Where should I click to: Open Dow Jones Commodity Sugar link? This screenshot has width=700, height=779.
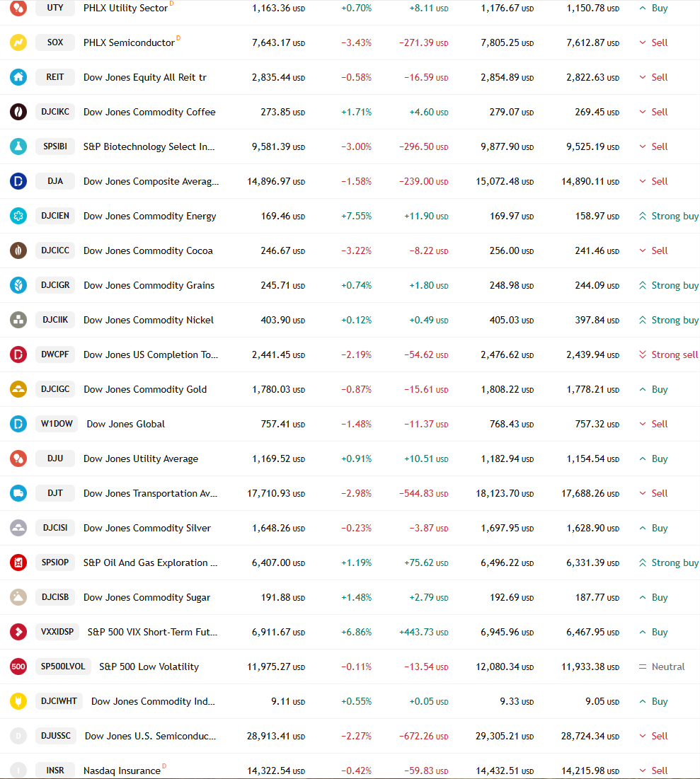click(x=147, y=598)
